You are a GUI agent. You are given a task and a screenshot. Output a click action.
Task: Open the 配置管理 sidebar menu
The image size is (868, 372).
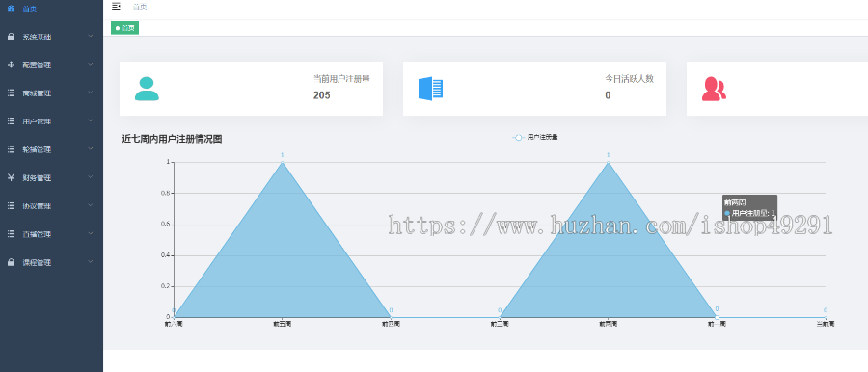click(51, 65)
